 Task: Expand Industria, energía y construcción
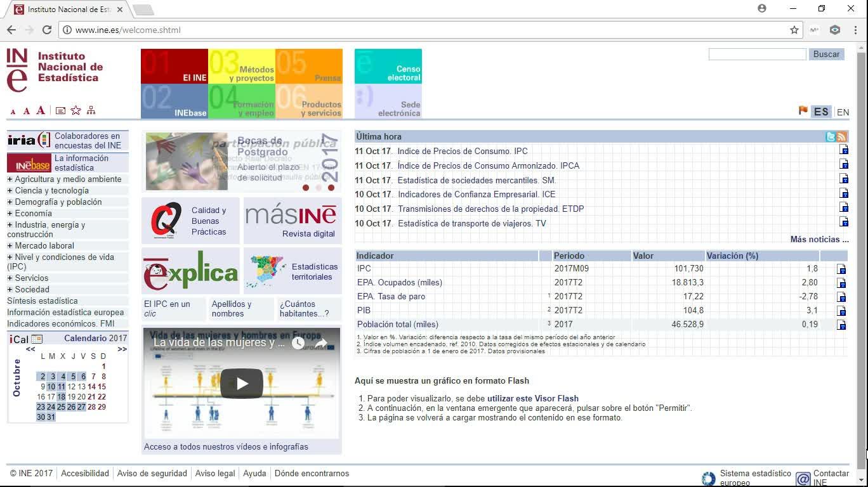pyautogui.click(x=10, y=225)
